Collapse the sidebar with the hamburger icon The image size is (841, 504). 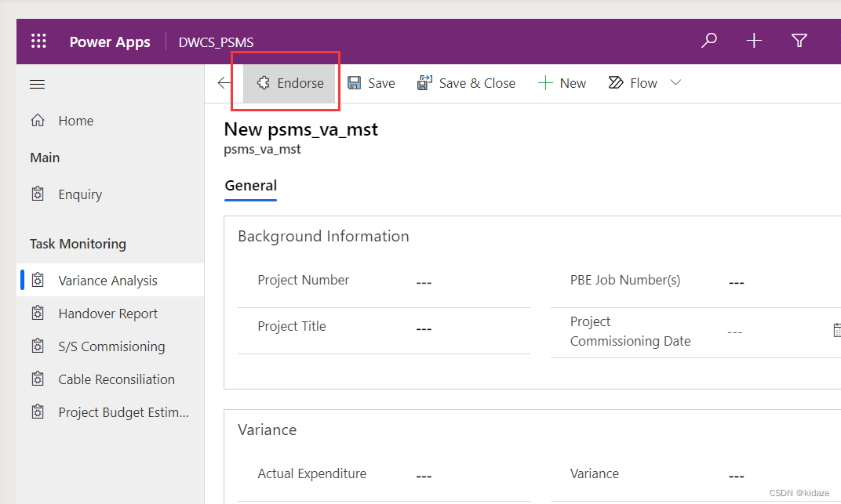[37, 84]
